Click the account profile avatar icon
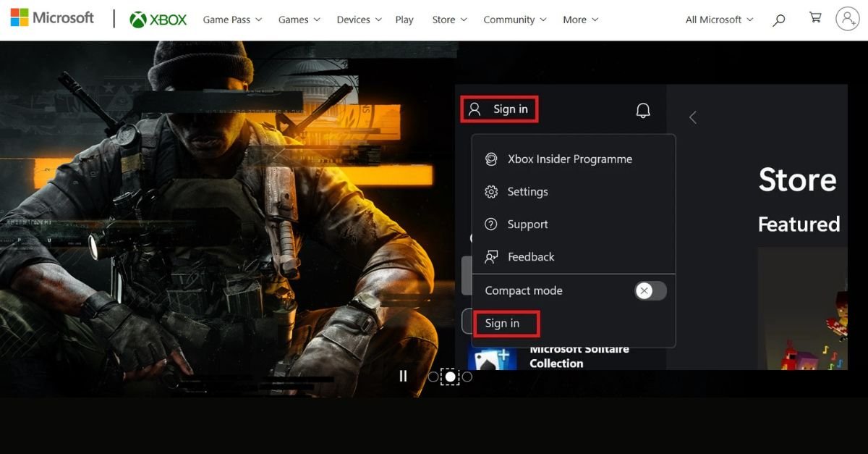Screen dimensions: 868x454 pyautogui.click(x=847, y=19)
